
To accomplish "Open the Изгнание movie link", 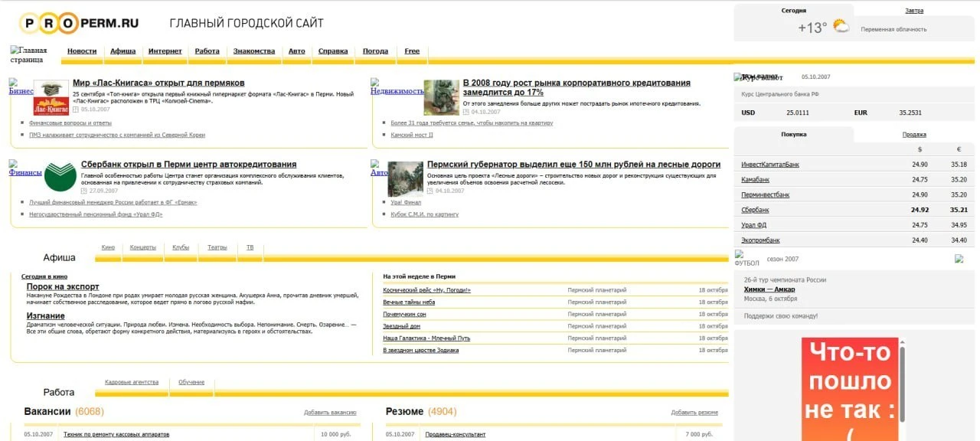I will pos(46,315).
